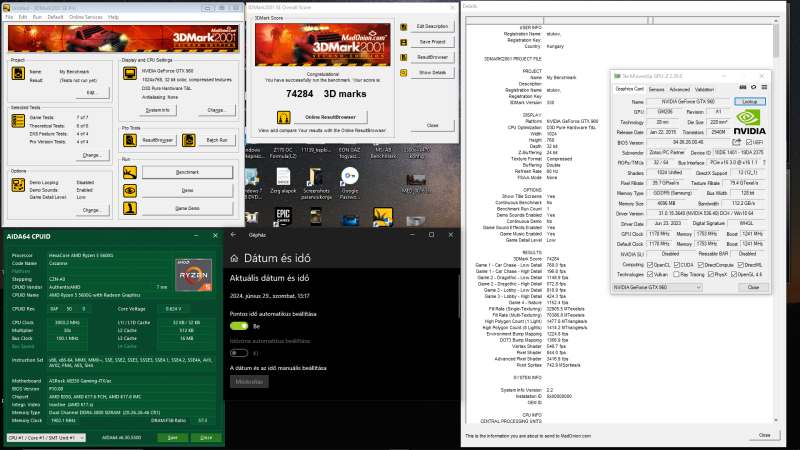This screenshot has height=450, width=800.
Task: Click the Benchmark run icon
Action: pos(130,172)
